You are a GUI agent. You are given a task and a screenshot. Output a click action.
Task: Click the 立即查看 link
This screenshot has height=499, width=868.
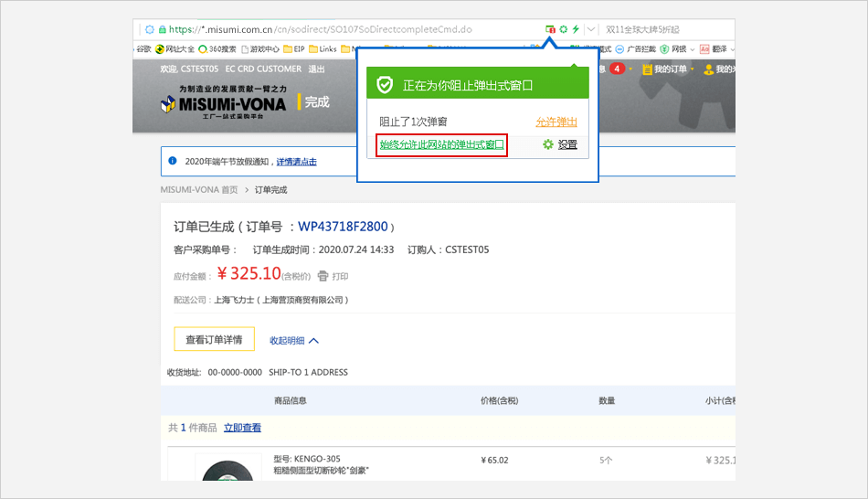point(242,428)
